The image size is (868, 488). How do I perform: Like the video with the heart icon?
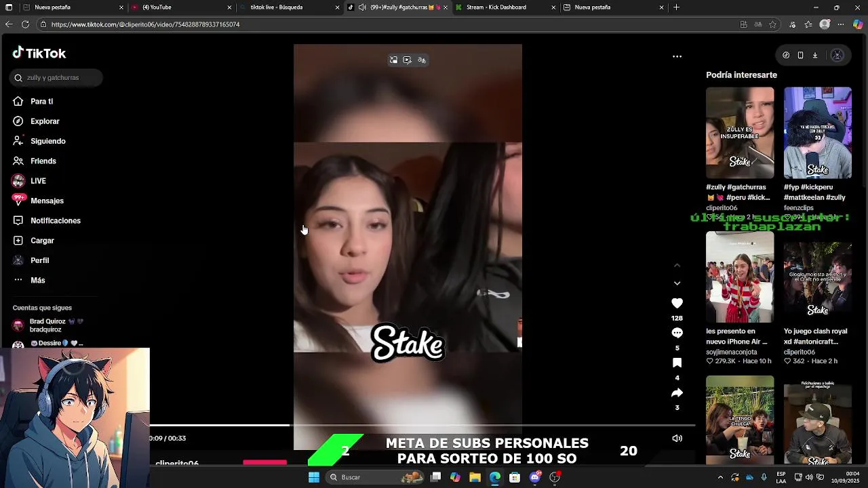(x=677, y=303)
